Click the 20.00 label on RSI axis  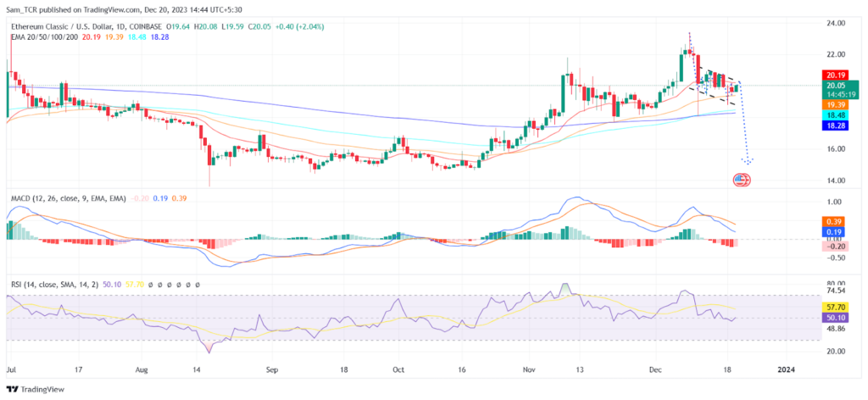pyautogui.click(x=835, y=351)
